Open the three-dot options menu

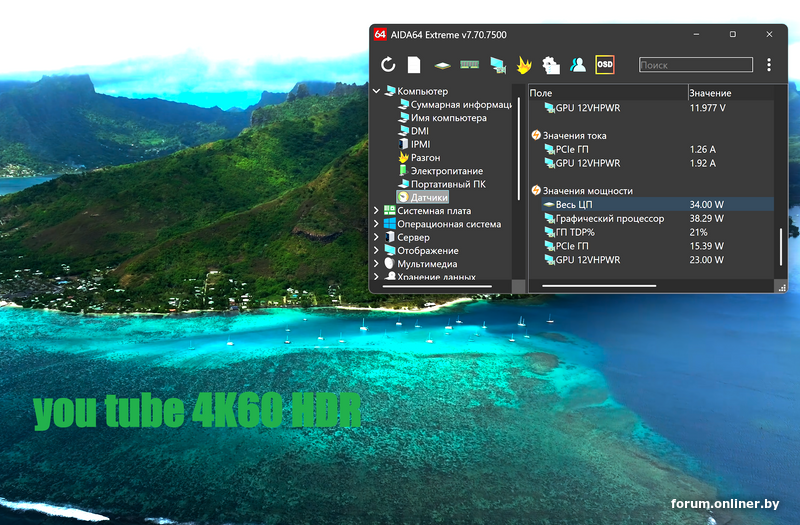(x=769, y=65)
